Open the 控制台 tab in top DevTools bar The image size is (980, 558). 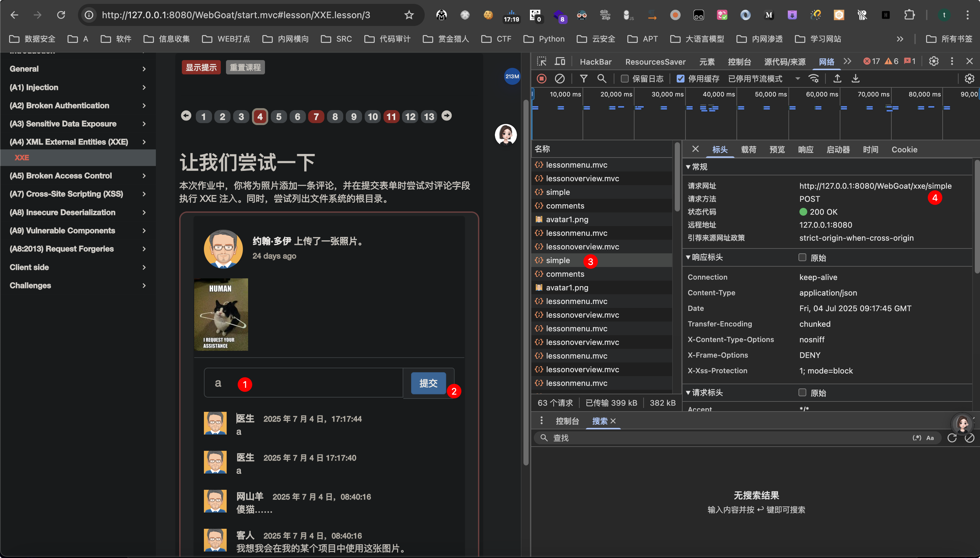pyautogui.click(x=739, y=62)
